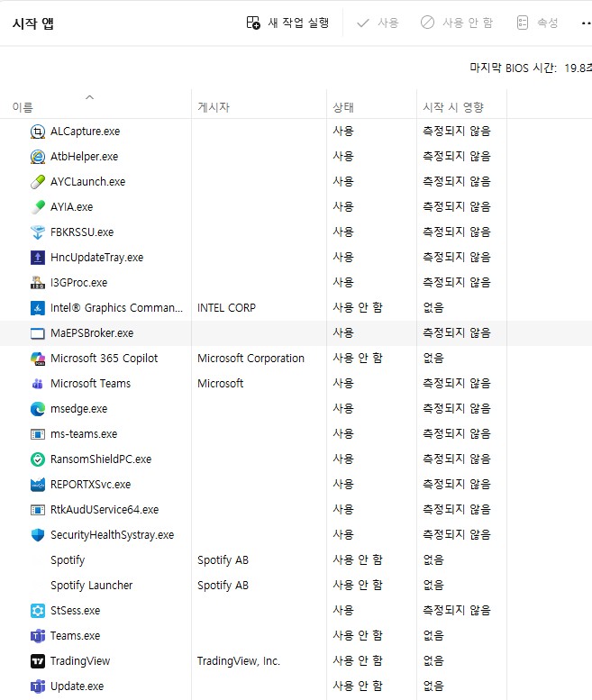
Task: Click status 사용 안 함 for Intel Graphics
Action: click(x=358, y=307)
